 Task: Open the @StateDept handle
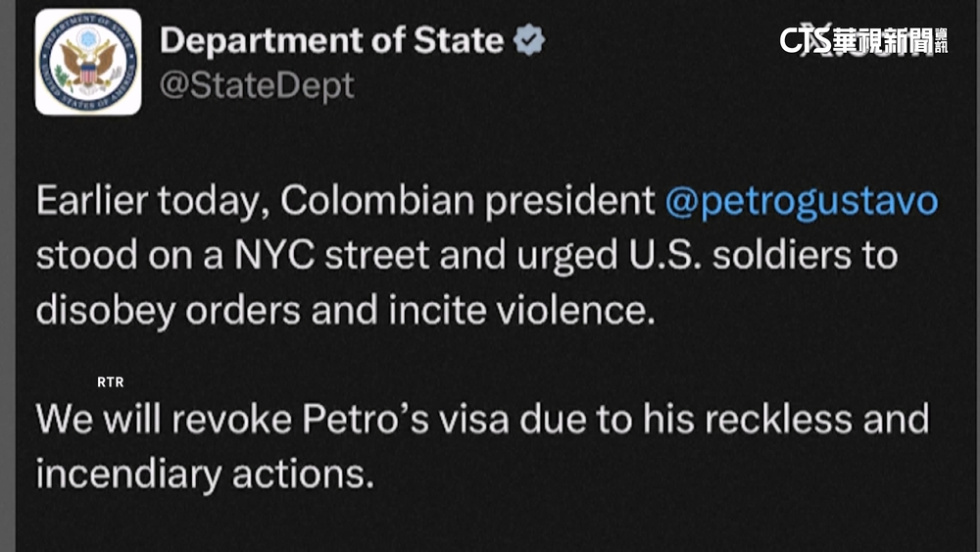coord(256,85)
